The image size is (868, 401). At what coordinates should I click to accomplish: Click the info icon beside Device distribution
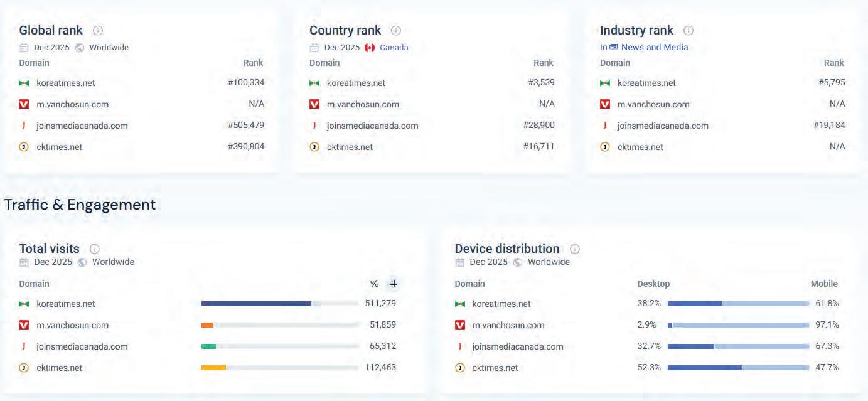[x=575, y=249]
